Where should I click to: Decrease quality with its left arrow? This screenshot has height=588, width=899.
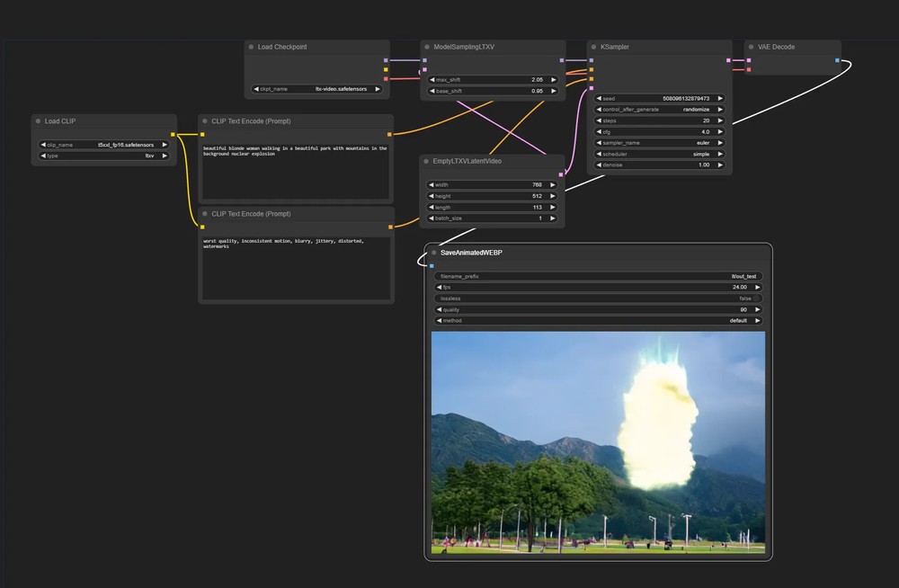tap(440, 310)
